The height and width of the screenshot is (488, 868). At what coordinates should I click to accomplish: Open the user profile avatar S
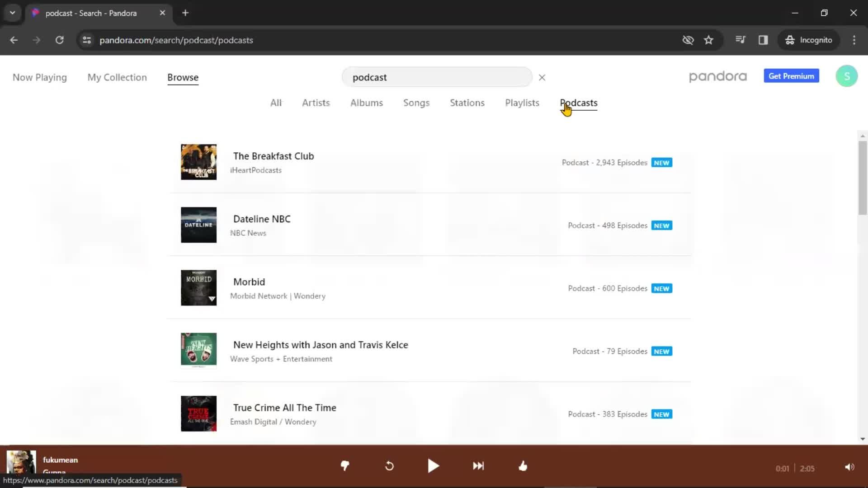[847, 76]
